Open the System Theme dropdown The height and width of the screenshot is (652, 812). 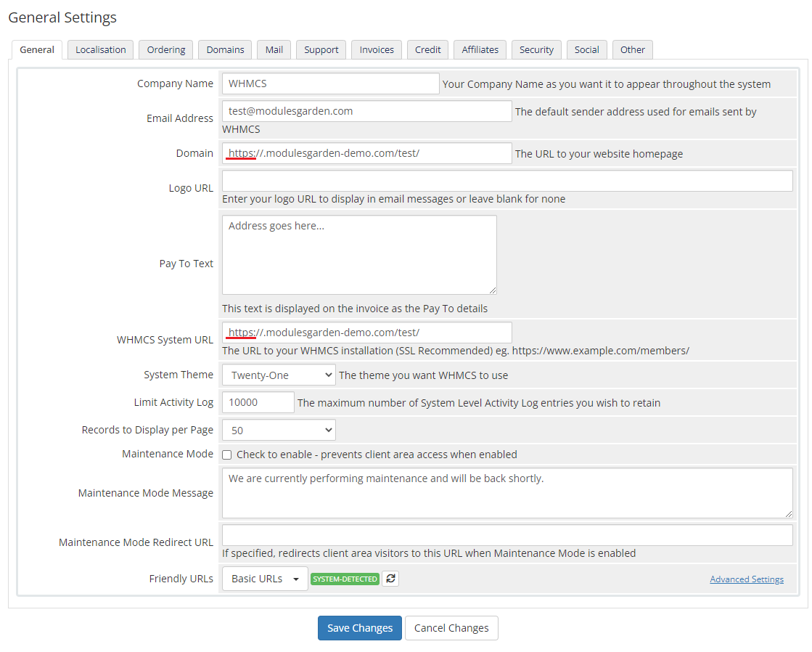pos(279,375)
